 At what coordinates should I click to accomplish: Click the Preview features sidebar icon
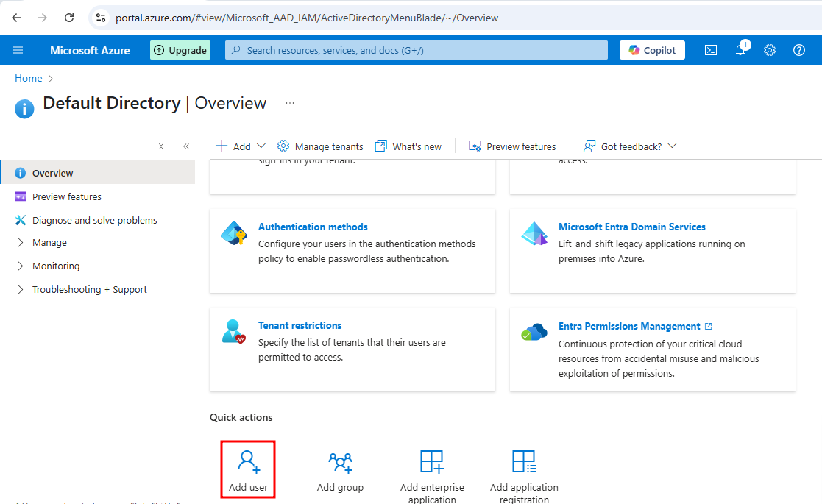(x=21, y=196)
